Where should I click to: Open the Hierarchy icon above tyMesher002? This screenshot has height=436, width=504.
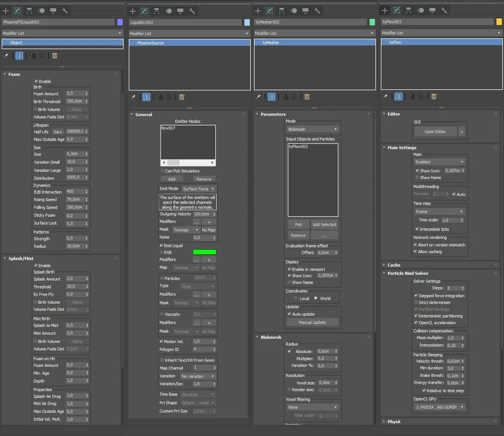pos(282,11)
